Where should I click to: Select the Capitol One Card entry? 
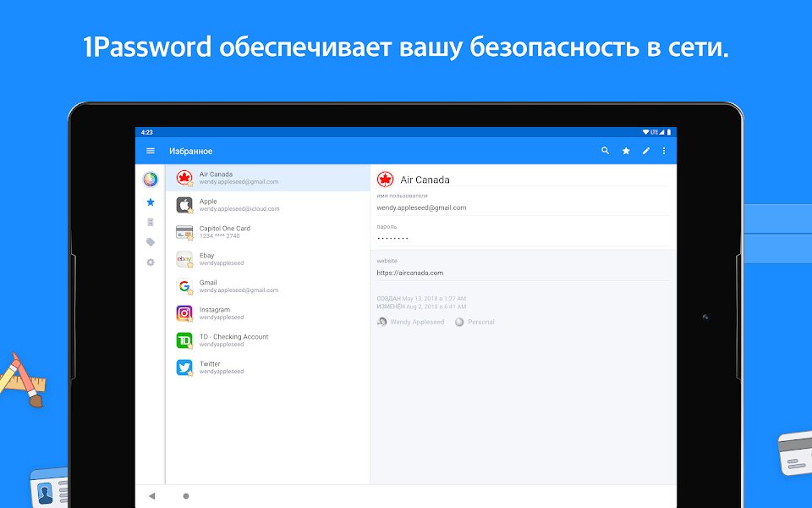(x=268, y=232)
